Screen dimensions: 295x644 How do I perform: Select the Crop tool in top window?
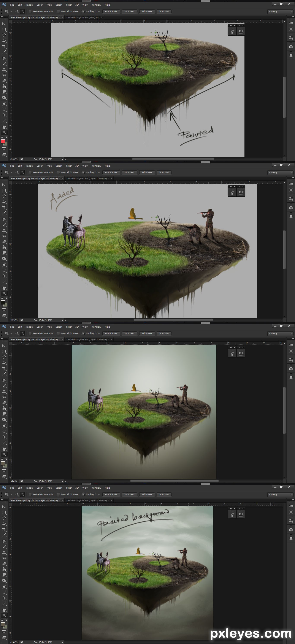(4, 46)
